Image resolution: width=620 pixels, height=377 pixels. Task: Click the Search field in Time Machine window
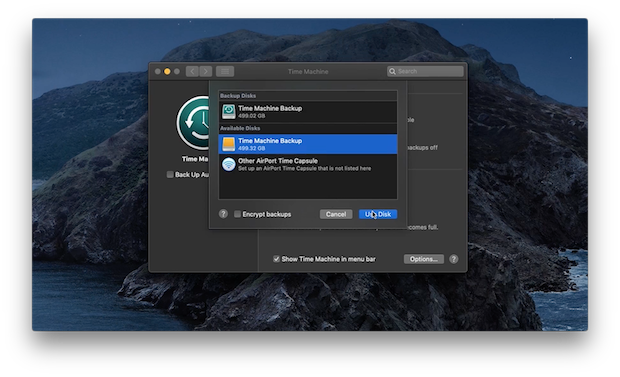[425, 71]
